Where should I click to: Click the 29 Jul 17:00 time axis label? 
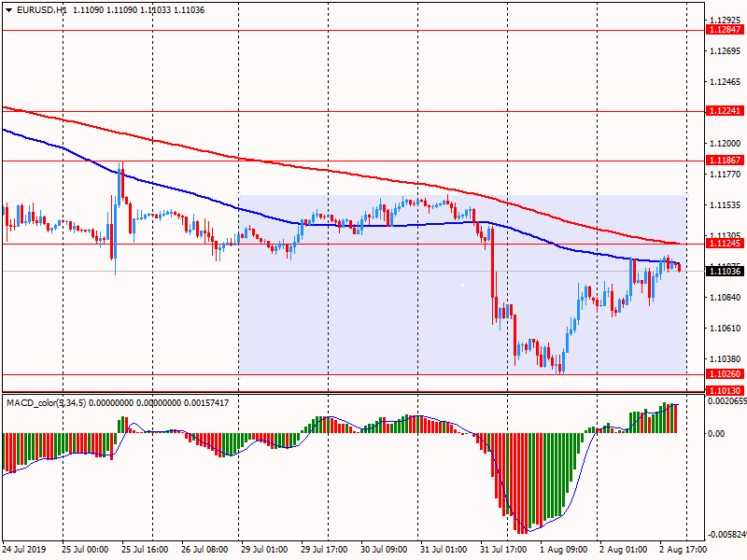tap(324, 550)
